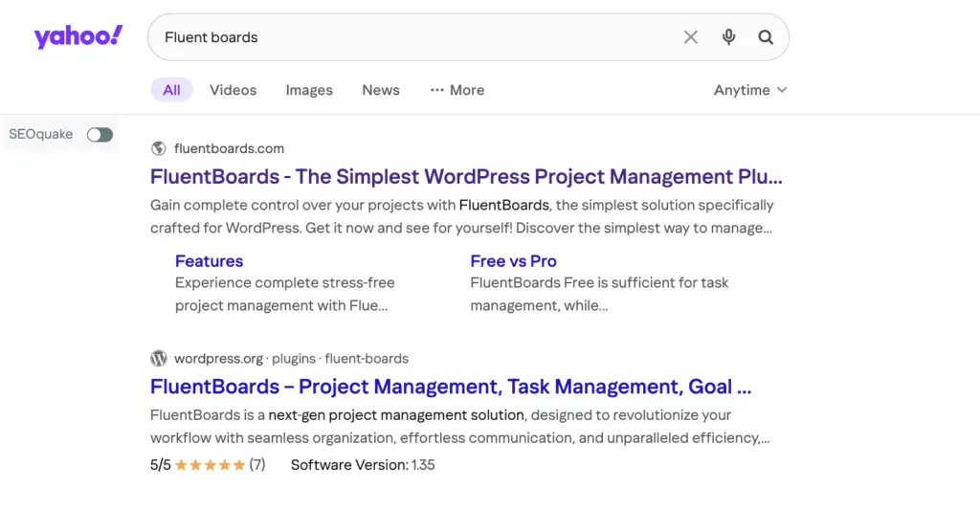Submit search with magnifying glass icon
This screenshot has width=980, height=510.
pos(766,37)
